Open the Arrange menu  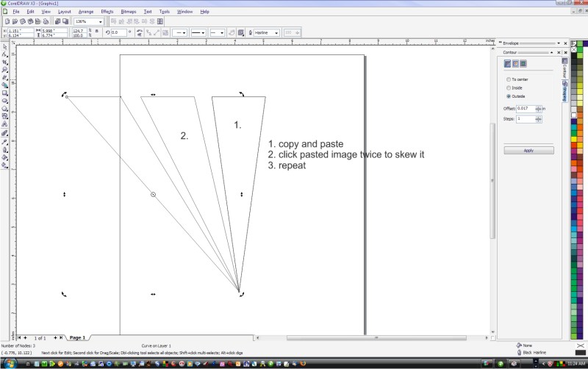click(x=86, y=12)
